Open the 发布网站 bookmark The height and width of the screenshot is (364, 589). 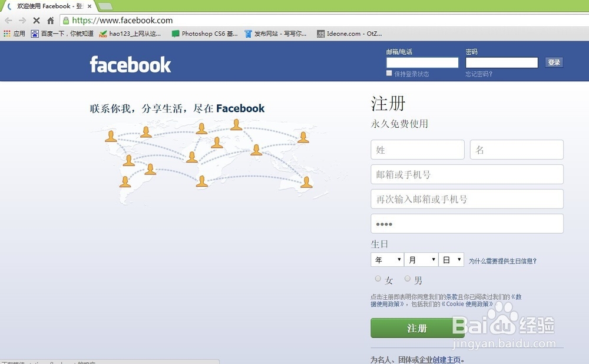275,34
